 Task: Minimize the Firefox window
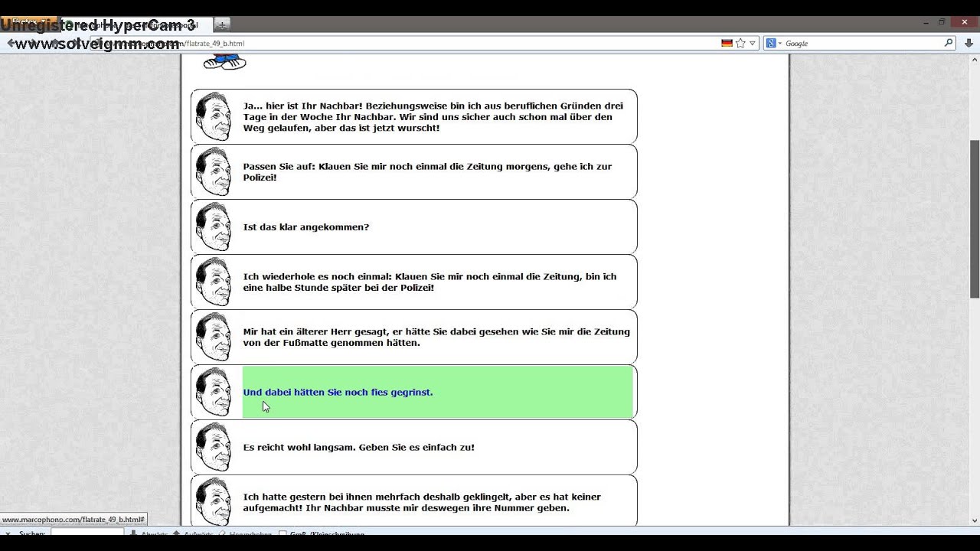pyautogui.click(x=926, y=22)
